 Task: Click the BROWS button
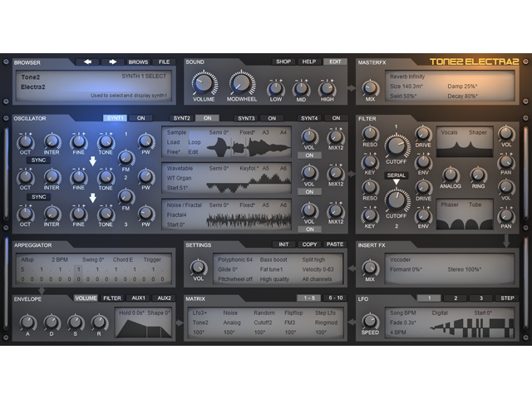coord(138,62)
